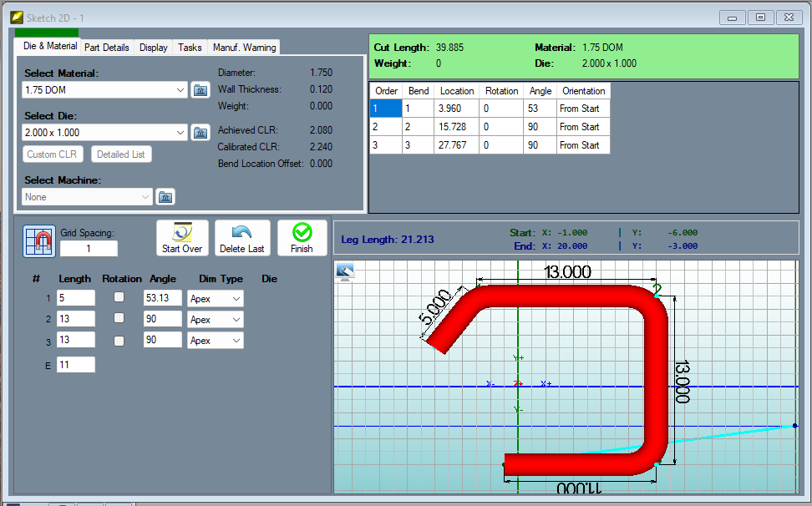This screenshot has width=812, height=506.
Task: Click Leg Length 21.213 readout
Action: tap(388, 240)
